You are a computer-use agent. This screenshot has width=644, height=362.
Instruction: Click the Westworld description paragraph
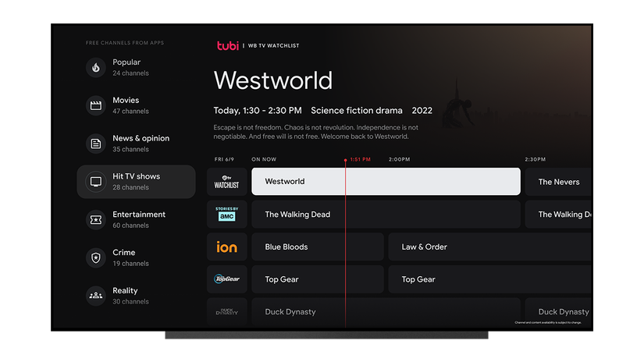tap(316, 132)
